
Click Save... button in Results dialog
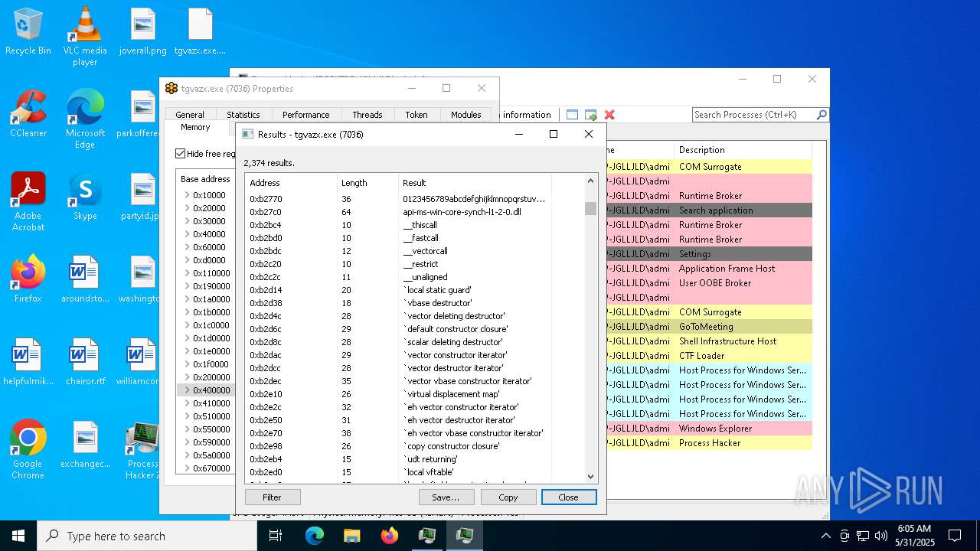[446, 497]
